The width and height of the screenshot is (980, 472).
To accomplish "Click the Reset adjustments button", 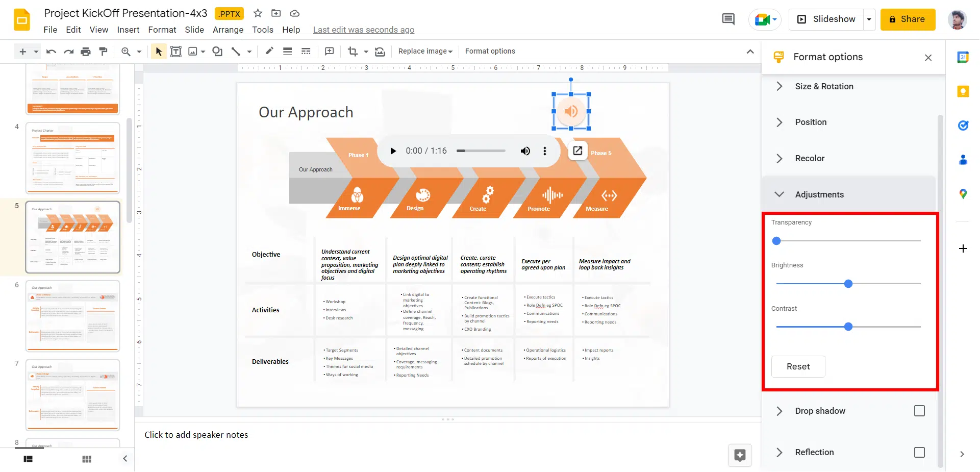I will pos(798,367).
